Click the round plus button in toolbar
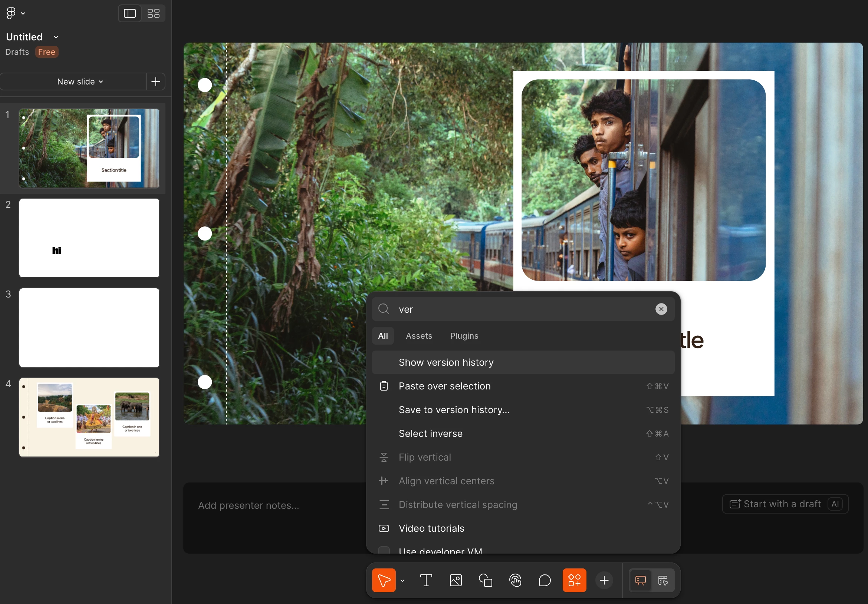 (604, 580)
